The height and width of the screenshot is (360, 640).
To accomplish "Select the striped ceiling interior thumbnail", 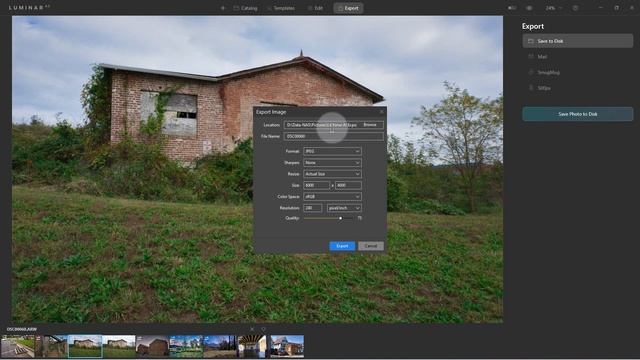I will pos(252,347).
